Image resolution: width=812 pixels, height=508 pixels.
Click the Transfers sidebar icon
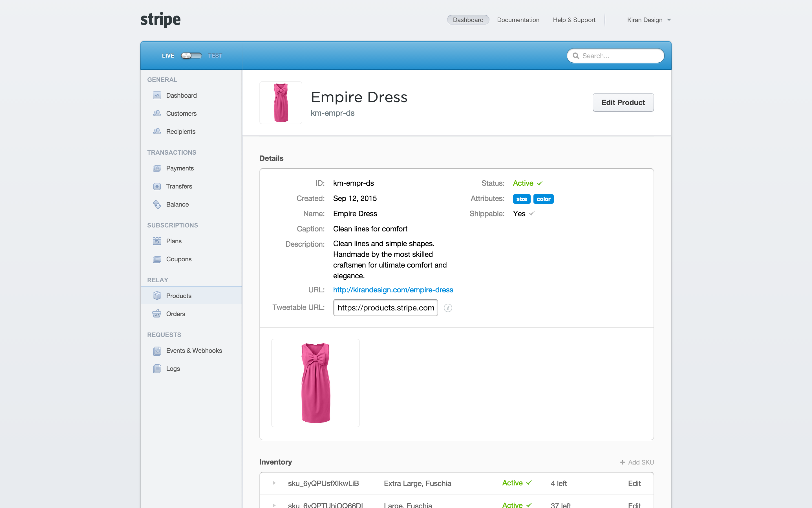157,187
